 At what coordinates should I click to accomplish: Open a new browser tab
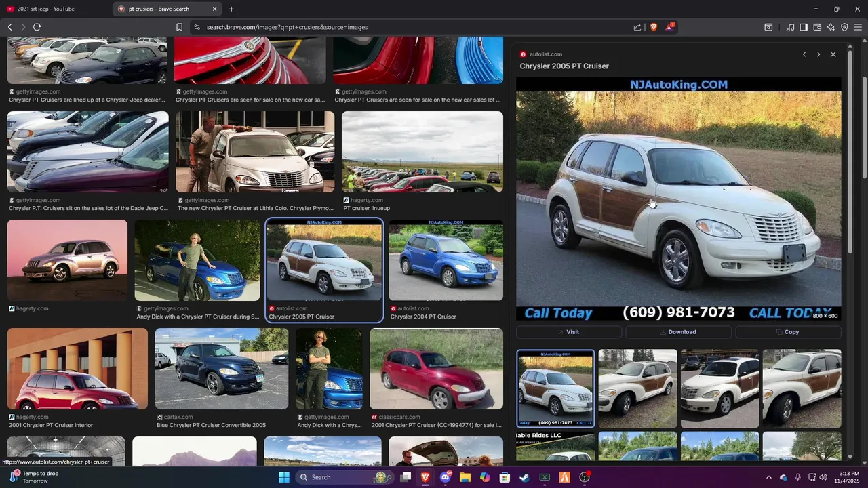(231, 9)
